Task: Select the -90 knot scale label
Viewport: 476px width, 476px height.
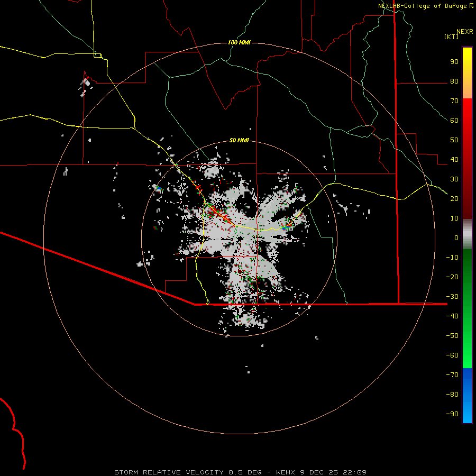Action: [452, 414]
